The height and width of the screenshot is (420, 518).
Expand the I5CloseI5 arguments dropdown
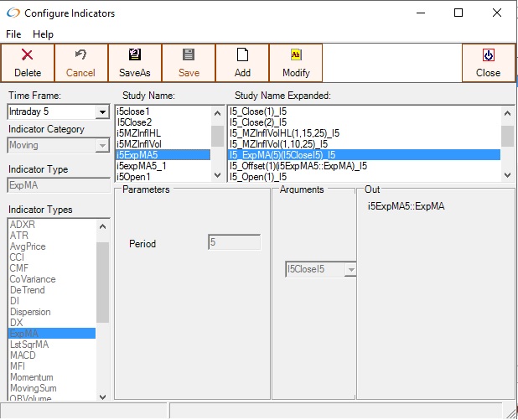click(x=350, y=270)
